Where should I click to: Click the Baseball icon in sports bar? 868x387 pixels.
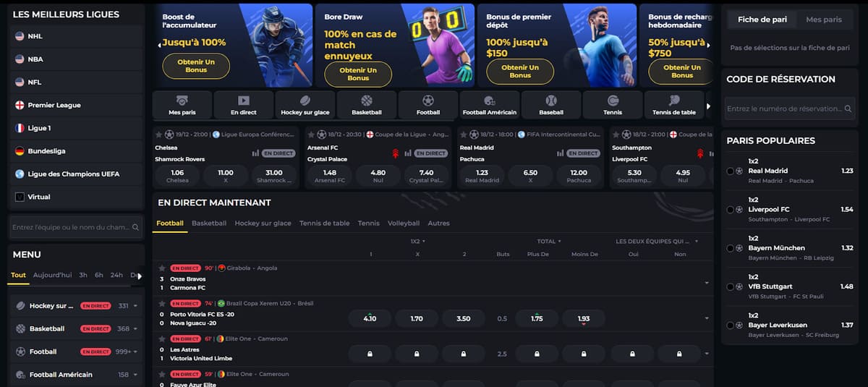point(551,101)
